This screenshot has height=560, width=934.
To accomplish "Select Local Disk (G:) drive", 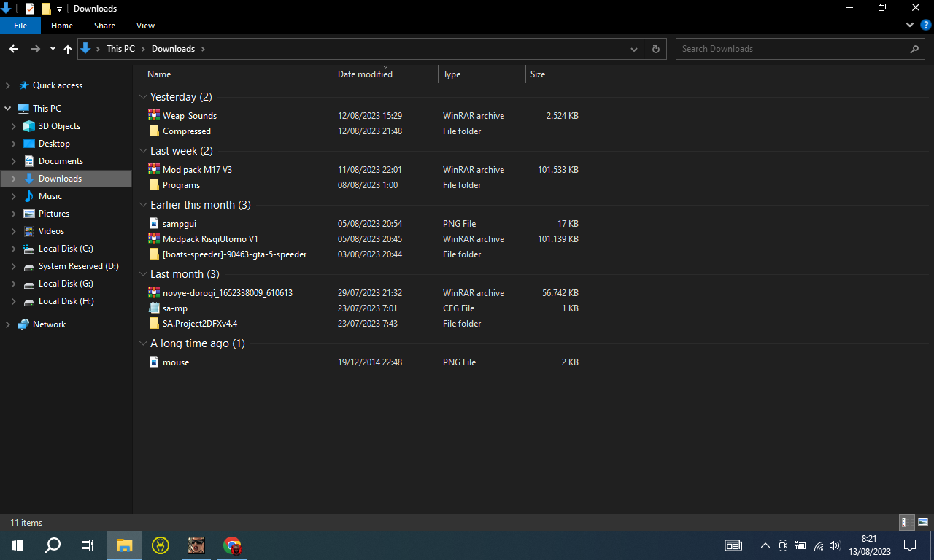I will point(66,284).
